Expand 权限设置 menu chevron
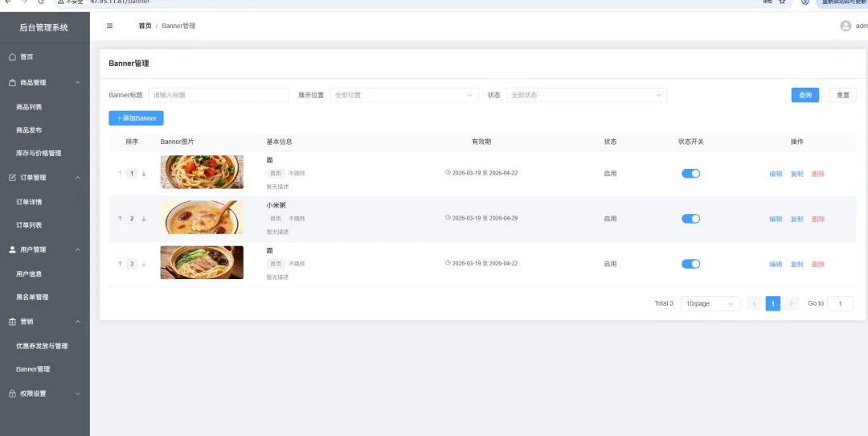The image size is (868, 436). pyautogui.click(x=77, y=393)
